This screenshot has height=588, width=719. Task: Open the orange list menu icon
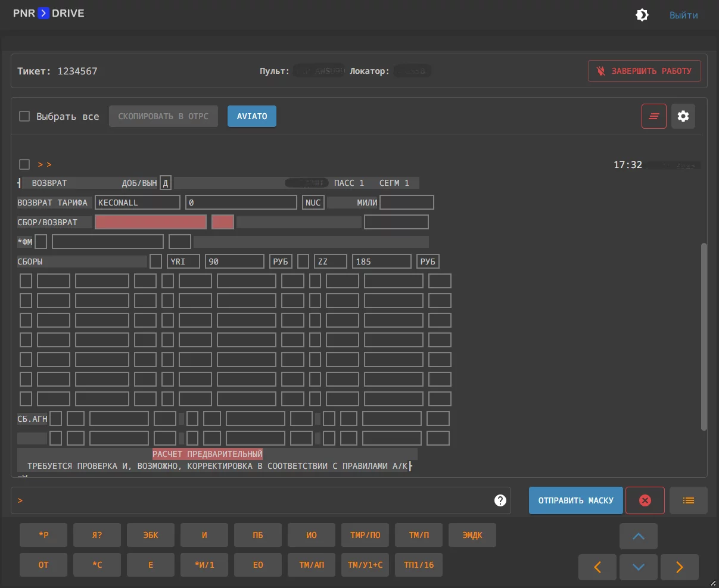[x=688, y=500]
